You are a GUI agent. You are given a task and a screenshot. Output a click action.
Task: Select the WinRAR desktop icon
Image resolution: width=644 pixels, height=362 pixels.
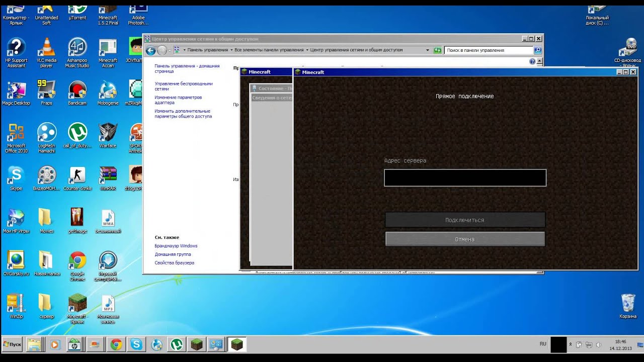pyautogui.click(x=108, y=178)
